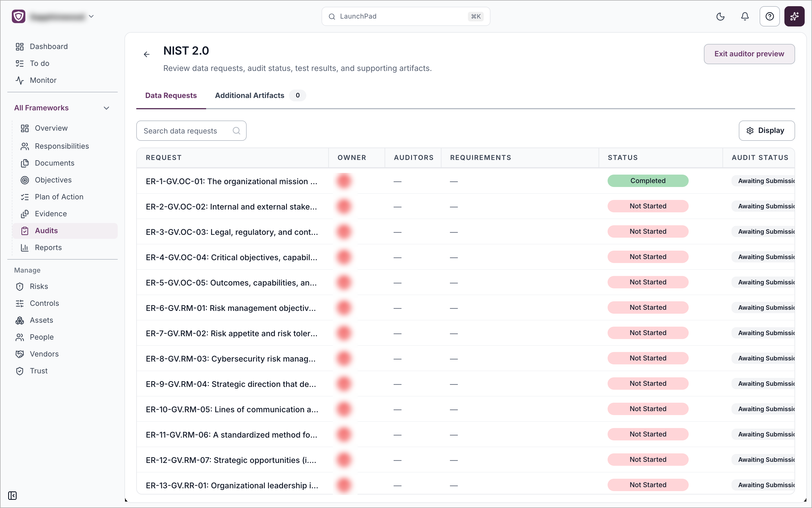Click Awaiting Submission badge on the ER-13-GV.RR-01 row
812x508 pixels.
(x=763, y=485)
